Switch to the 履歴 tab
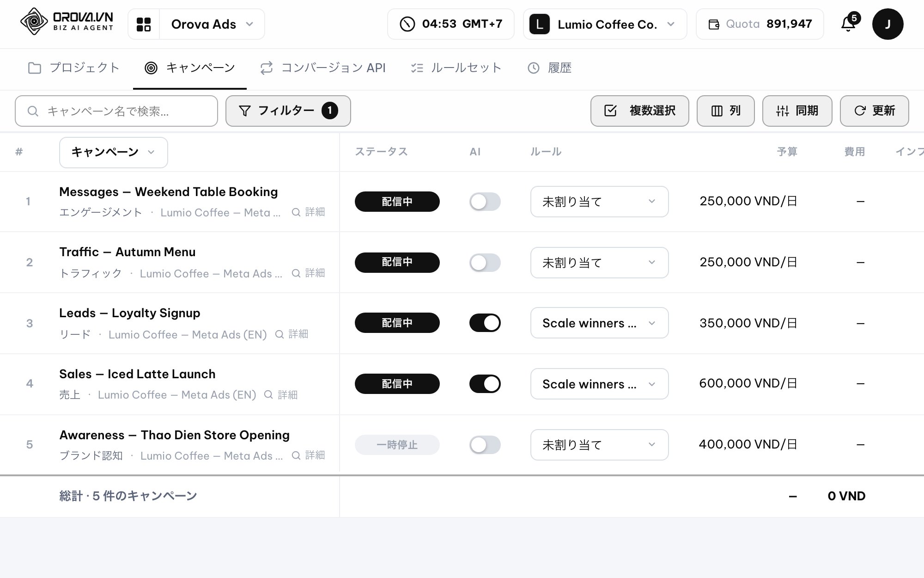This screenshot has height=578, width=924. pyautogui.click(x=550, y=68)
